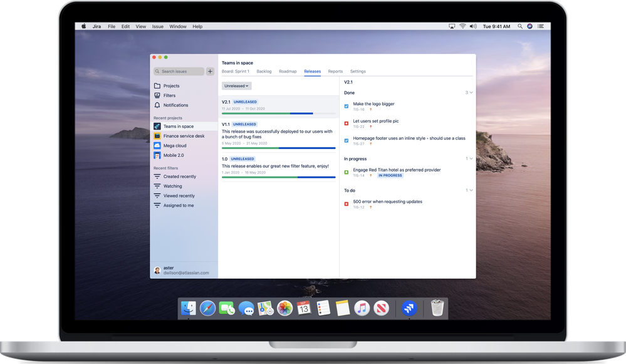Open FaceTime from the dock
The image size is (626, 364).
point(227,308)
